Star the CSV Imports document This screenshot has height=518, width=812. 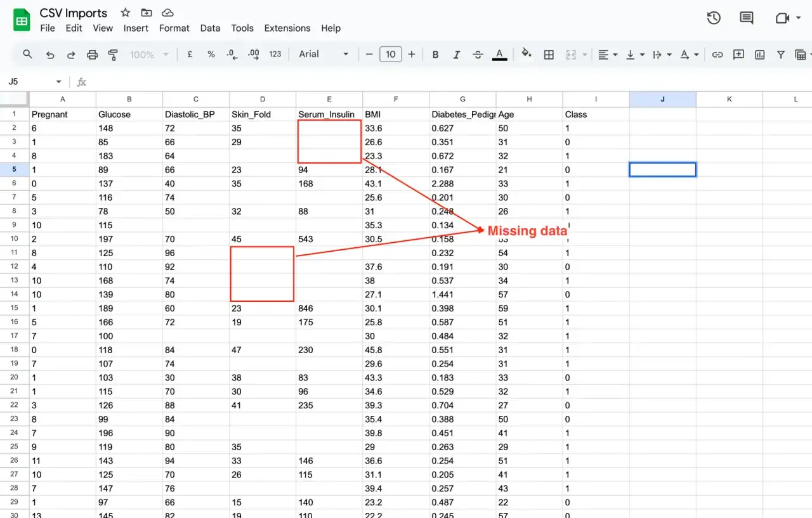click(126, 13)
